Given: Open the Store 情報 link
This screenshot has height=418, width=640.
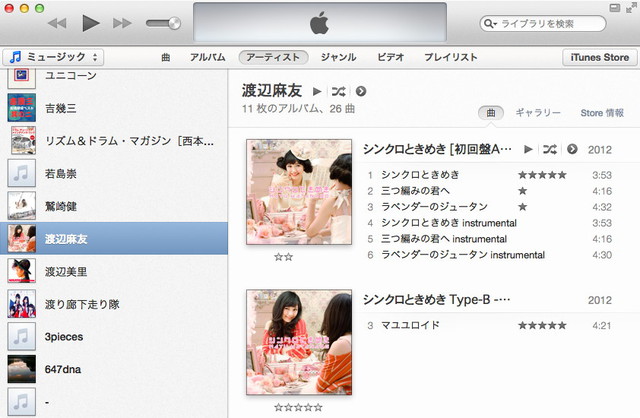Looking at the screenshot, I should click(602, 113).
